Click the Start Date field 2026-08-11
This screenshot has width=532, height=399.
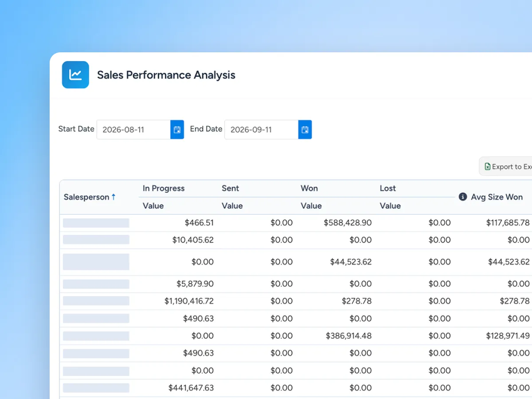click(134, 129)
